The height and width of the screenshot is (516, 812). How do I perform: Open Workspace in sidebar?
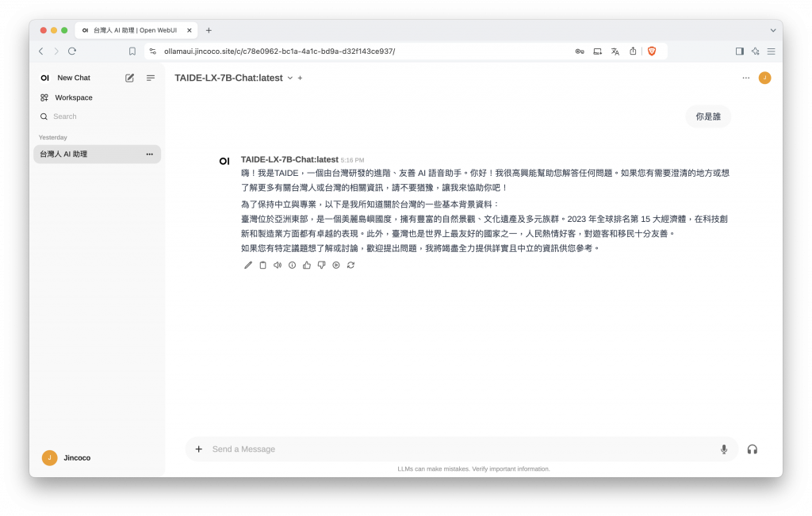point(98,97)
